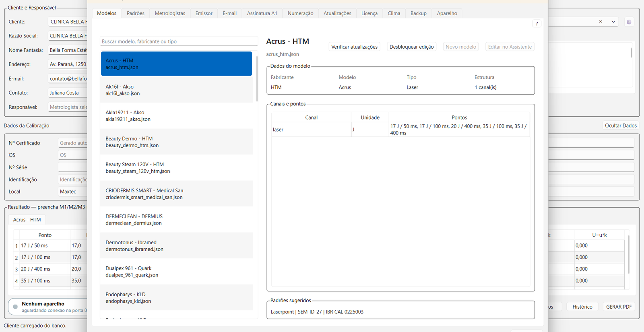Screen dimensions: 644x332
Task: Select the Beauty Dermo - HTM model
Action: (176, 142)
